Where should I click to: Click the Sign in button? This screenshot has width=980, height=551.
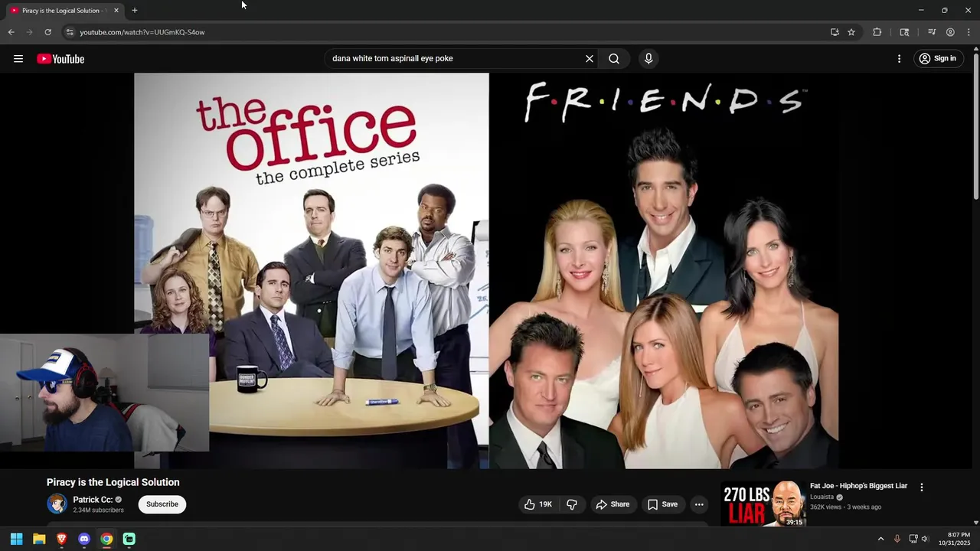(x=938, y=59)
